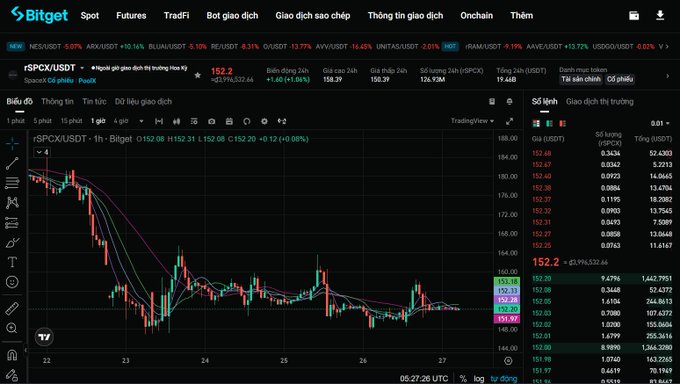Click the price range measure icon

(159, 121)
